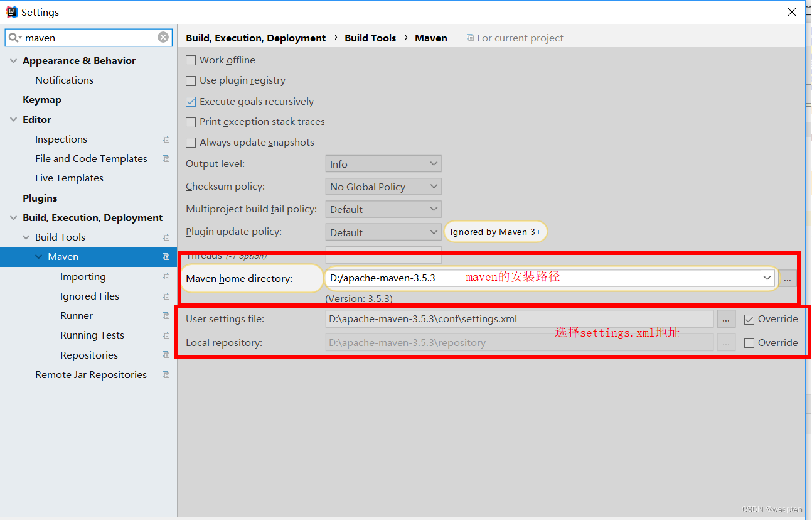The height and width of the screenshot is (520, 812).
Task: Open Live Templates settings
Action: pos(69,178)
